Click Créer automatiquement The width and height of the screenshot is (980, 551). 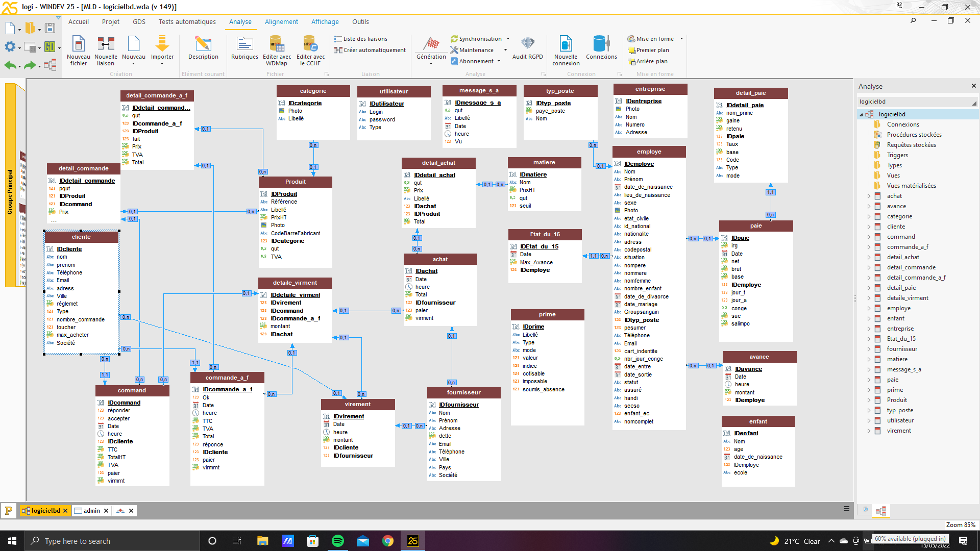[x=370, y=50]
